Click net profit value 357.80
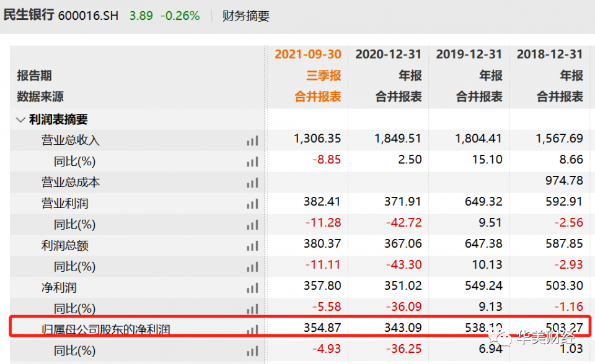This screenshot has height=364, width=595. click(x=322, y=285)
